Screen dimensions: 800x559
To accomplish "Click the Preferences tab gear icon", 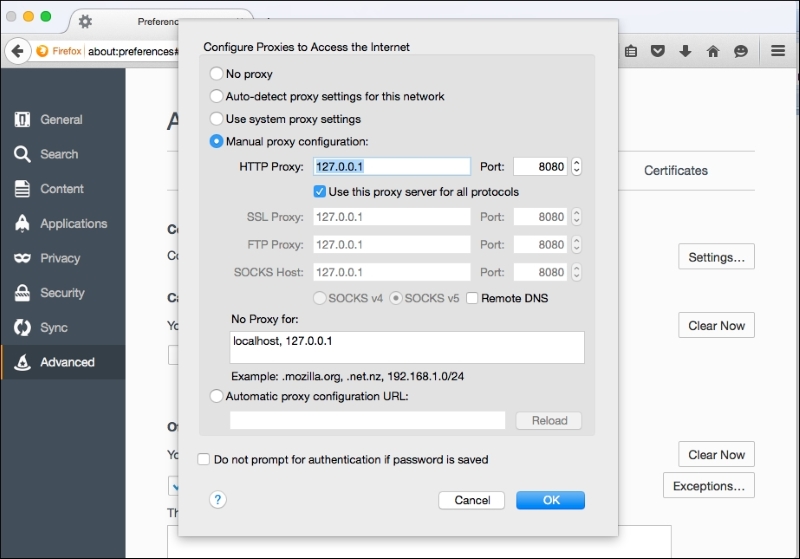I will [85, 21].
